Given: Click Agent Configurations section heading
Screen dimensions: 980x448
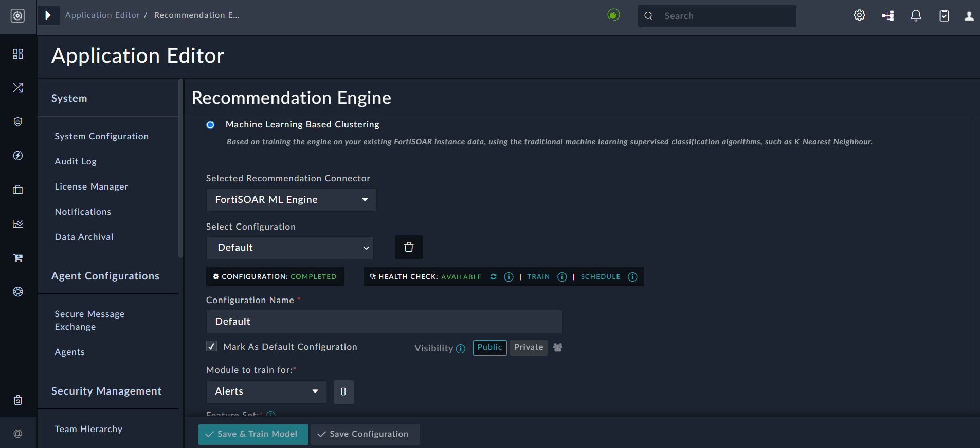Looking at the screenshot, I should click(x=105, y=276).
